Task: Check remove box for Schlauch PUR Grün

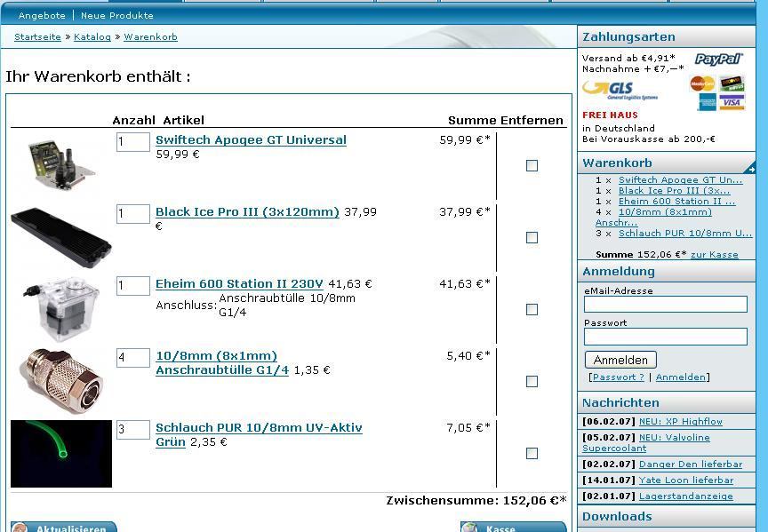Action: coord(532,453)
